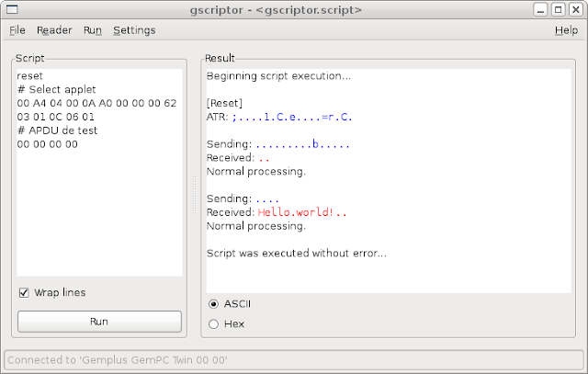Click the window menu icon in titlebar

12,9
